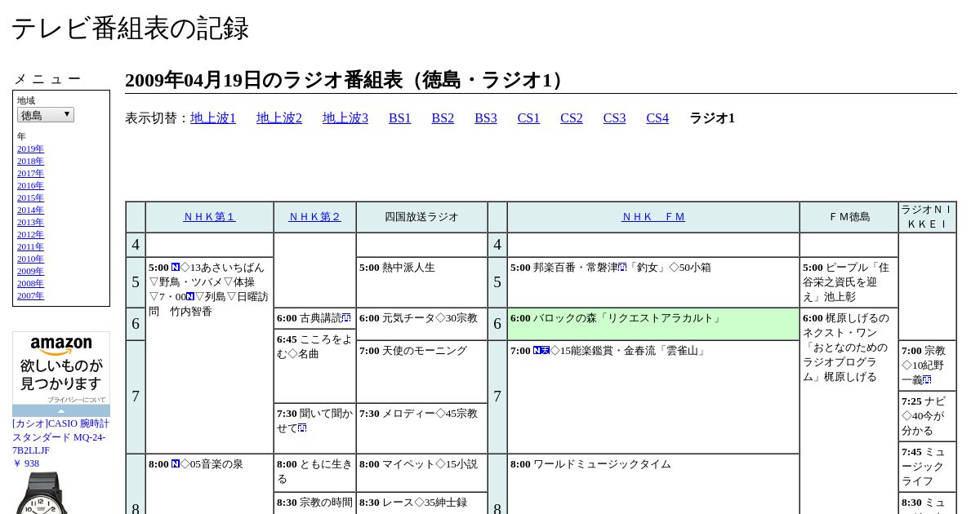980x514 pixels.
Task: Show the CS4 program table
Action: pos(657,118)
